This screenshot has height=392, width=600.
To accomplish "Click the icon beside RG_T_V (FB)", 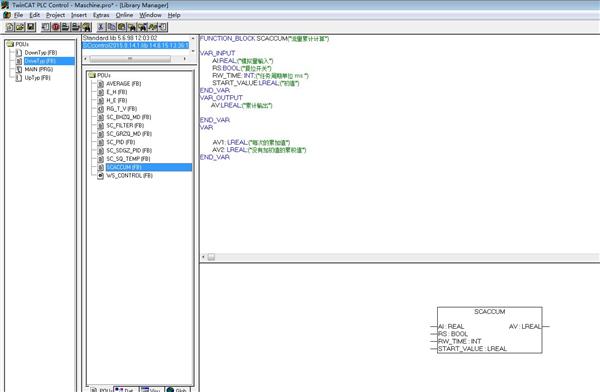I will pyautogui.click(x=101, y=109).
